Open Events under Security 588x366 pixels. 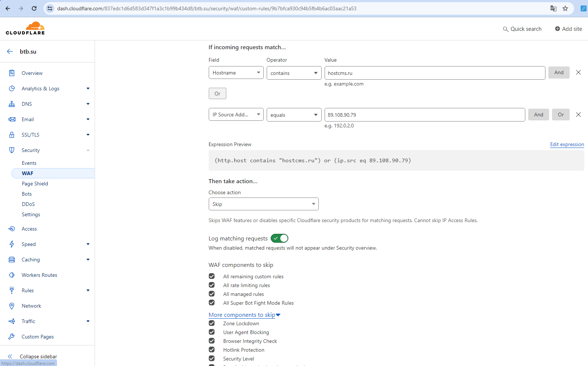[29, 163]
